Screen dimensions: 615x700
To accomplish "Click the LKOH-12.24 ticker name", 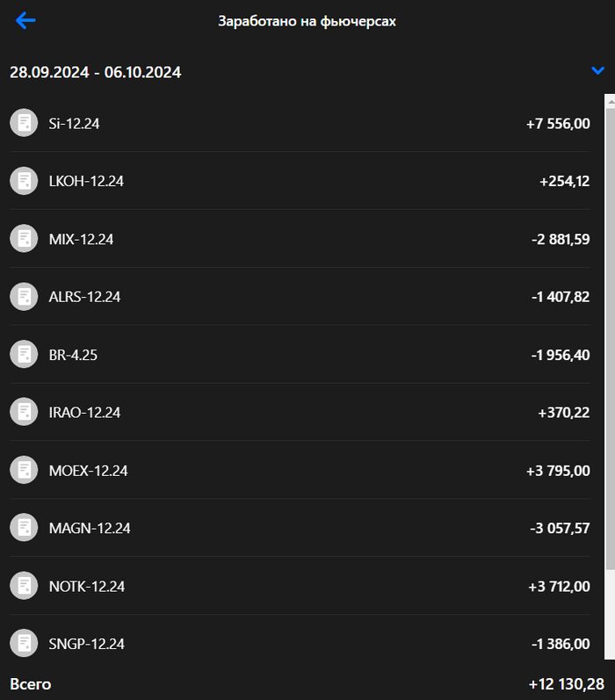I will [x=86, y=182].
